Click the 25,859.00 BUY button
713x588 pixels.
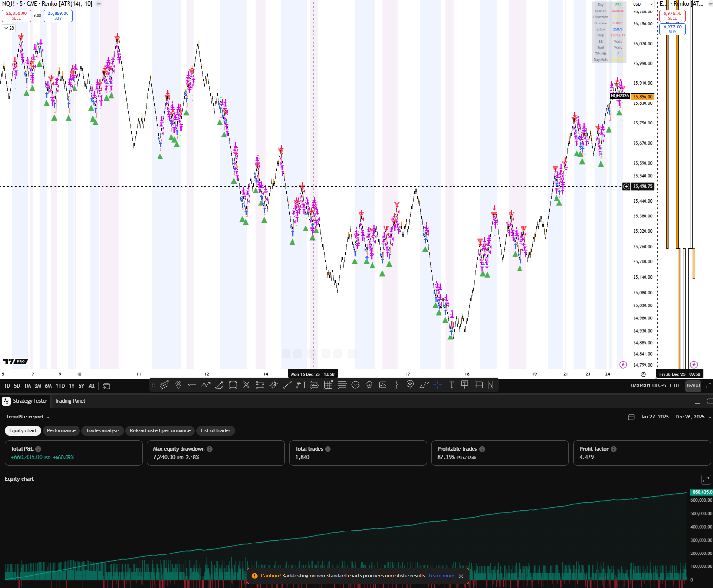coord(58,16)
